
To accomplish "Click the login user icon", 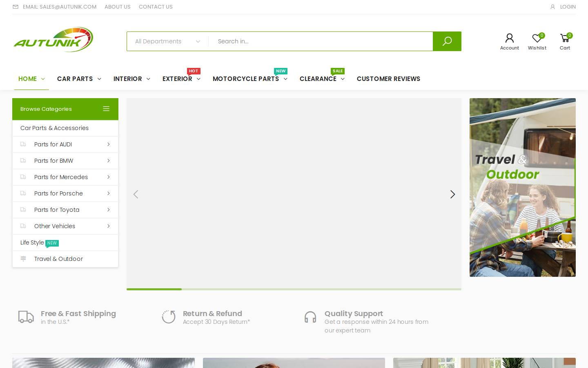I will click(552, 7).
